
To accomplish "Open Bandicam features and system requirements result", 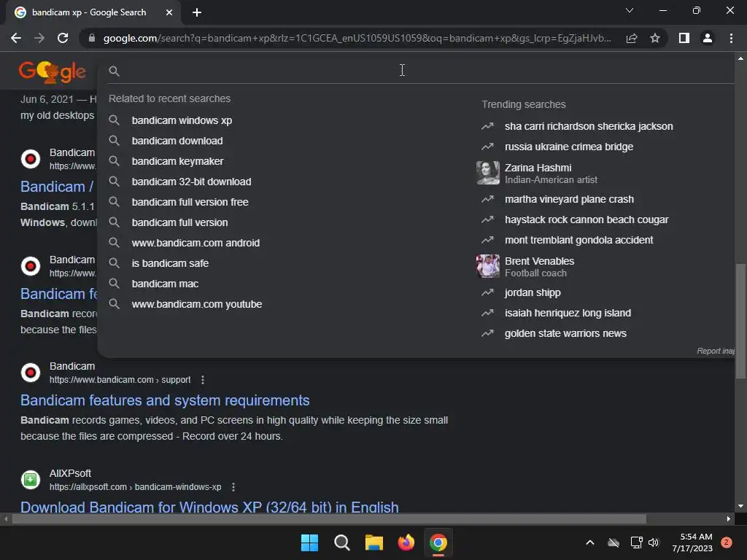I will tap(165, 400).
